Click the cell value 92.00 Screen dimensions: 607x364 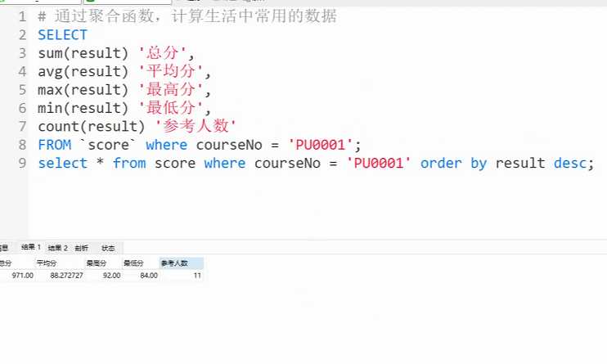(112, 276)
